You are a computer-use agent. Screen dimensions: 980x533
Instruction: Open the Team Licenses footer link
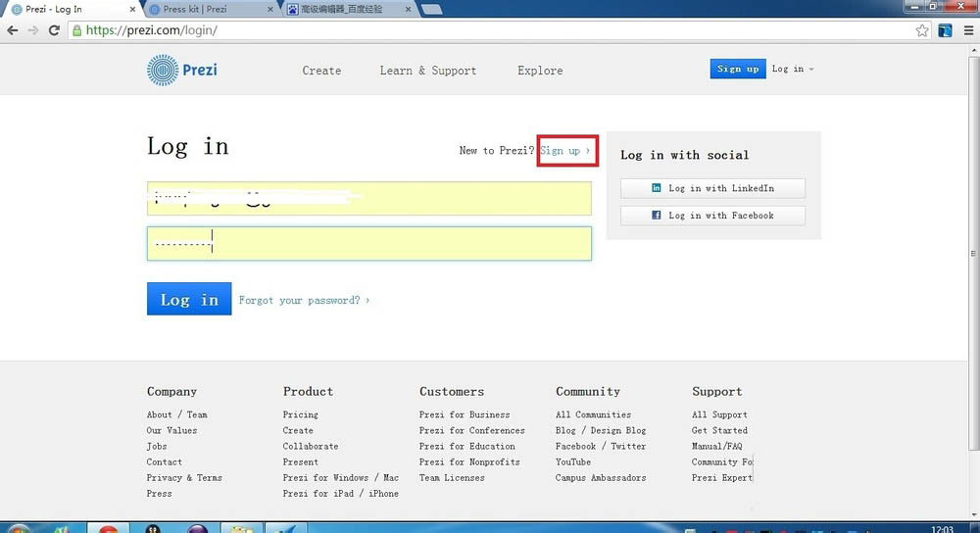pyautogui.click(x=452, y=477)
